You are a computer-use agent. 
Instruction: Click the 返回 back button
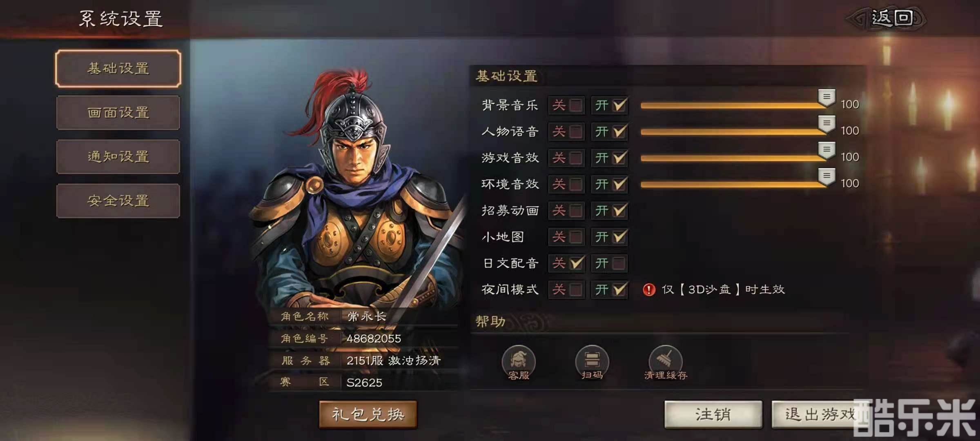click(886, 18)
